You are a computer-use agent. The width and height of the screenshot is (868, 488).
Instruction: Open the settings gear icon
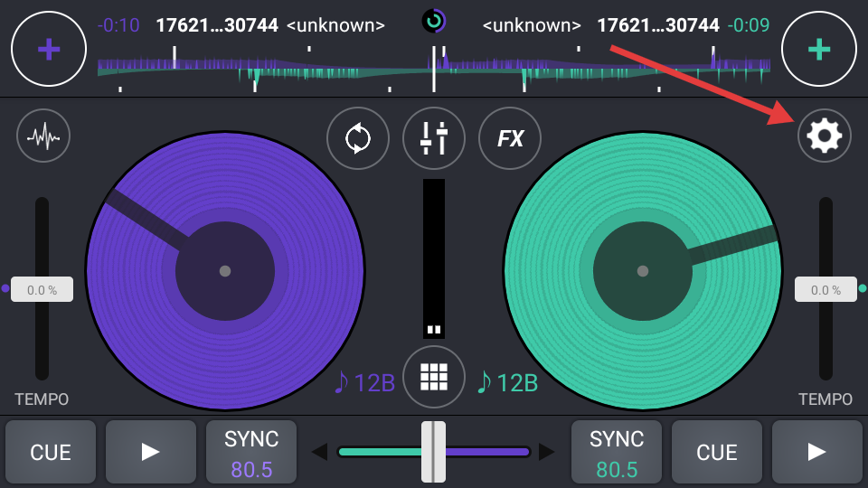(x=824, y=136)
